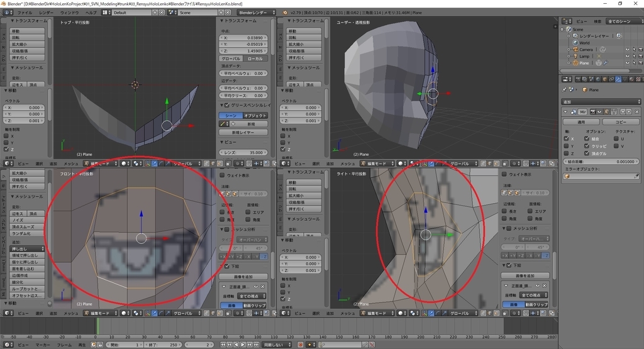Enable texture U mirror checkbox
The image size is (644, 349).
pos(616,139)
